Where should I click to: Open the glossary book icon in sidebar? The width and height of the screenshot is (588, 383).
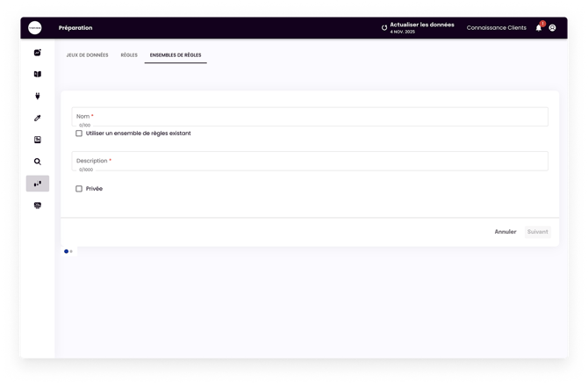coord(38,74)
